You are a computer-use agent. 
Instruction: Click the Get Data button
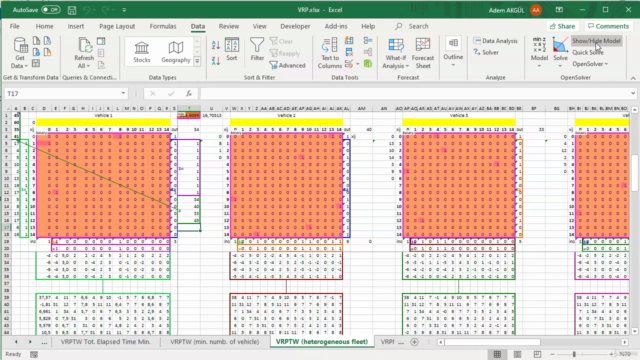click(x=20, y=53)
